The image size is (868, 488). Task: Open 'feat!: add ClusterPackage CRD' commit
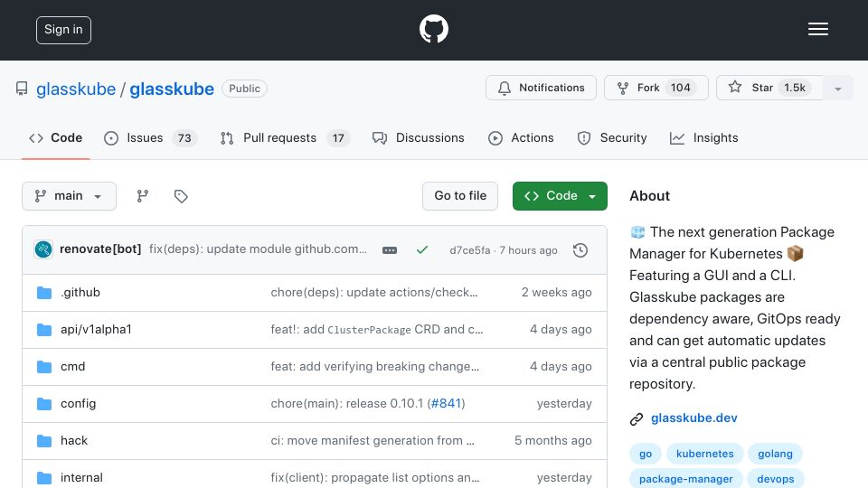(377, 329)
